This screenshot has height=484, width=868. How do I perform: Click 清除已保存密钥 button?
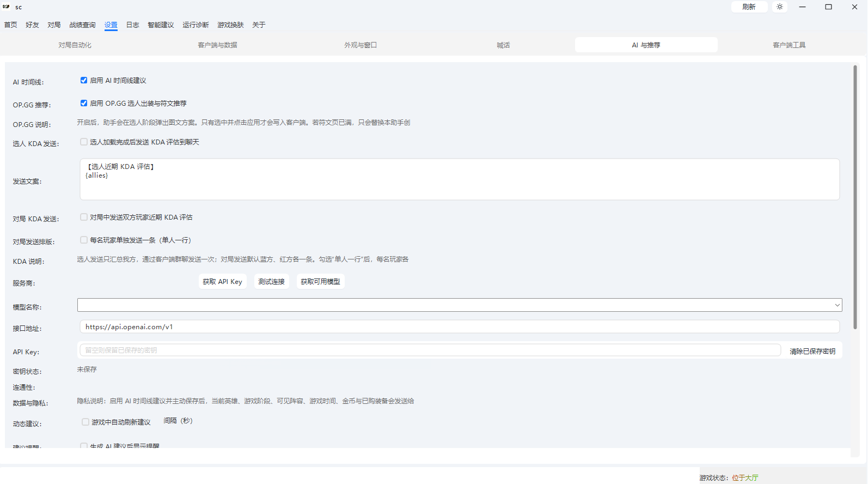812,352
